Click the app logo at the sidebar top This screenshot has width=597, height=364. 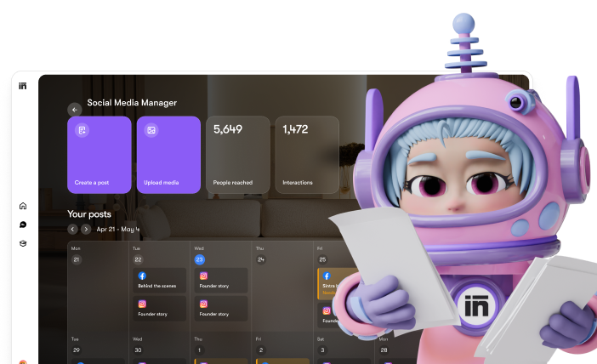[x=23, y=86]
